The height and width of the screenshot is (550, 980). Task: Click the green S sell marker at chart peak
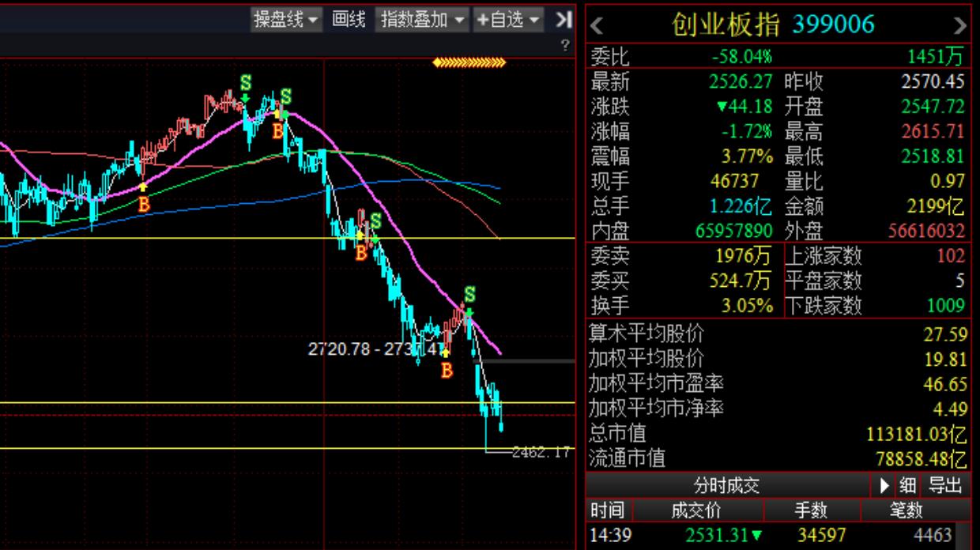(x=246, y=81)
